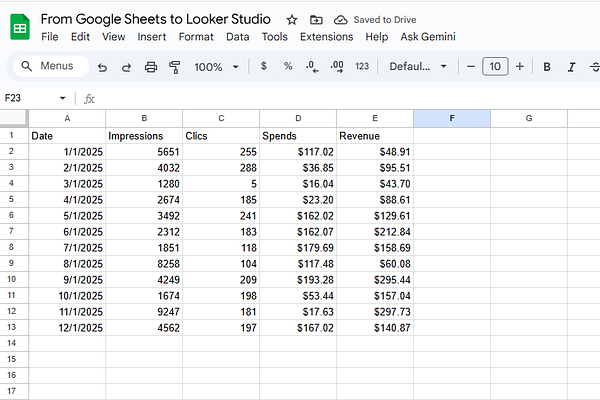Click the Spends header cell
The image size is (600, 400).
tap(298, 136)
